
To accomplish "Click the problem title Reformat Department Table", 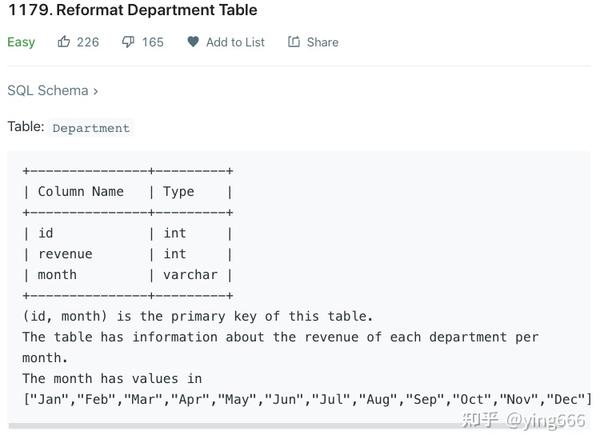I will click(133, 10).
